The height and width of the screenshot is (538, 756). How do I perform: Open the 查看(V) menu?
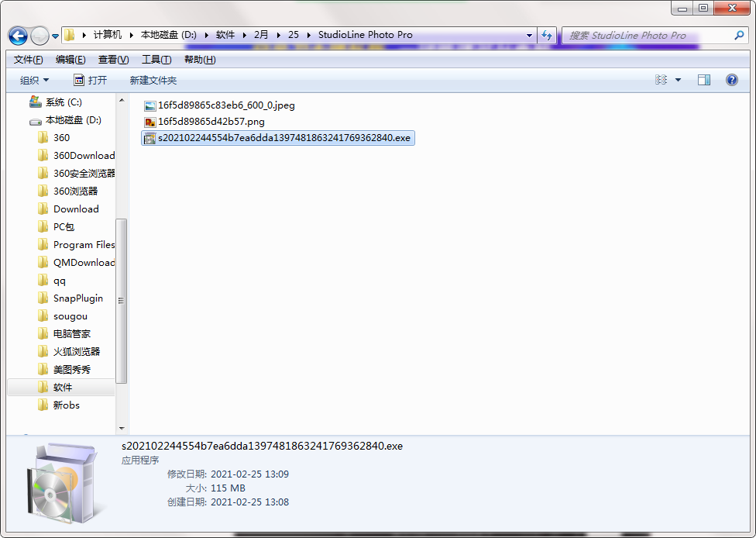[113, 60]
